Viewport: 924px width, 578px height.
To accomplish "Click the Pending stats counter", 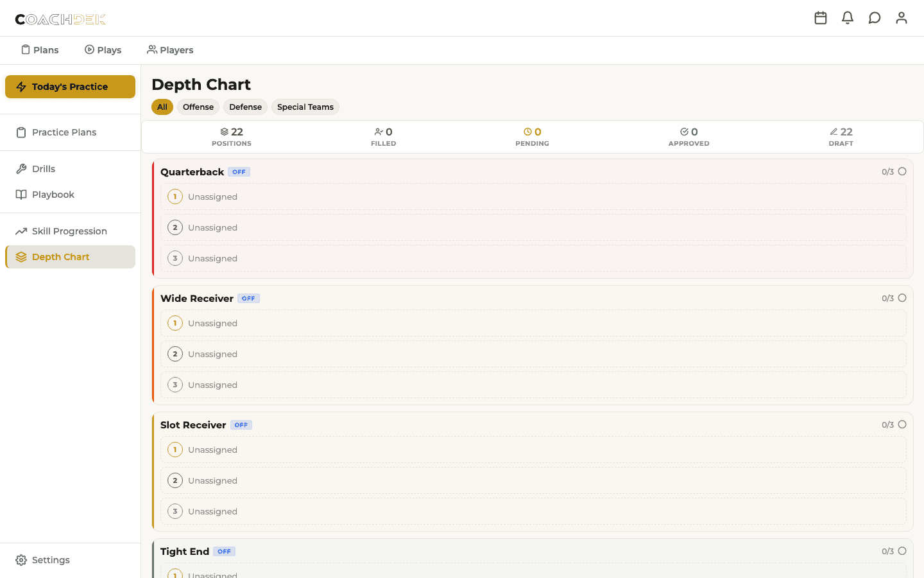I will click(532, 136).
